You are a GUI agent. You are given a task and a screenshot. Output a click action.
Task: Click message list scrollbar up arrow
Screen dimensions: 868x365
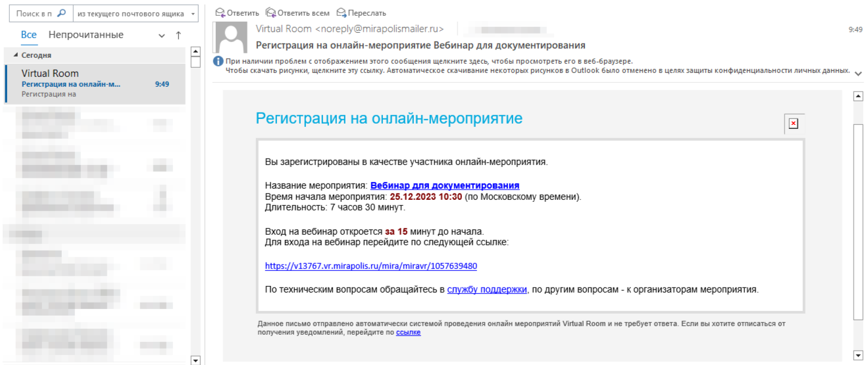pyautogui.click(x=195, y=51)
